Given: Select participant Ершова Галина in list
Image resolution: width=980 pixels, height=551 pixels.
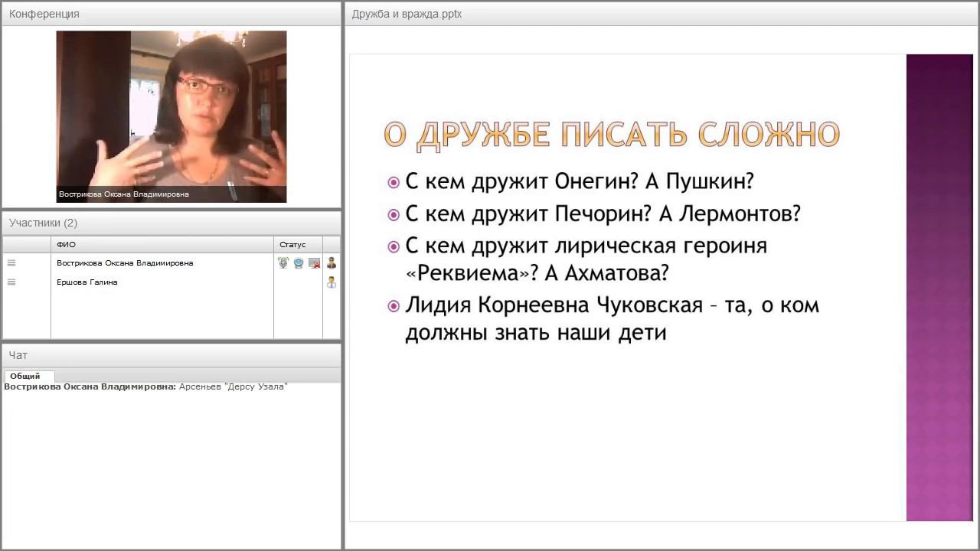Looking at the screenshot, I should (87, 282).
